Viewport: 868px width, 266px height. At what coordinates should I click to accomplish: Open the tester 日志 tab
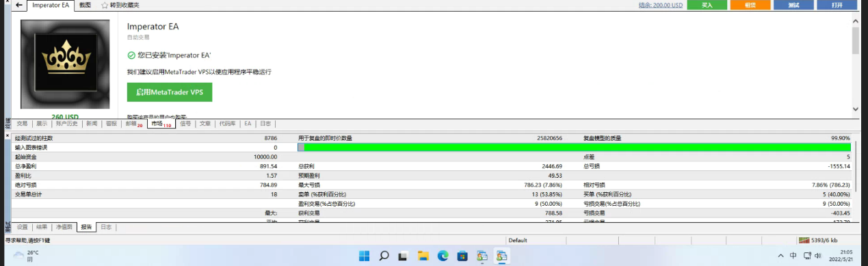pos(107,226)
